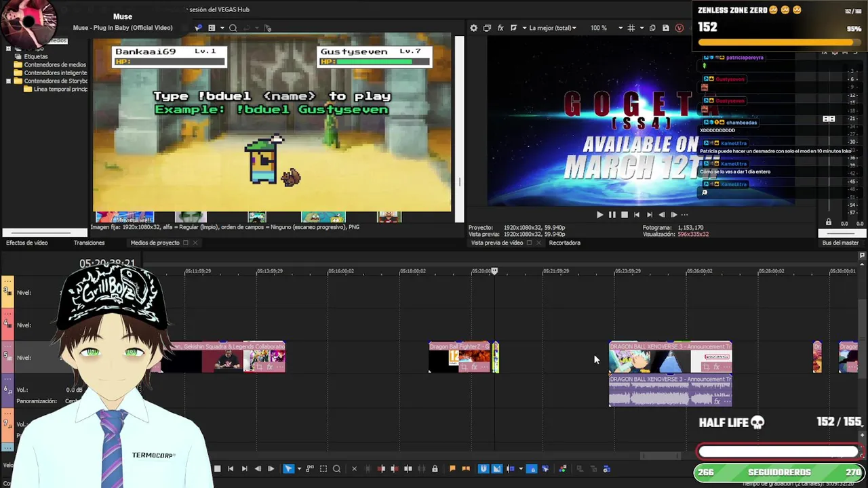
Task: Step to previous frame in preview
Action: [x=661, y=215]
